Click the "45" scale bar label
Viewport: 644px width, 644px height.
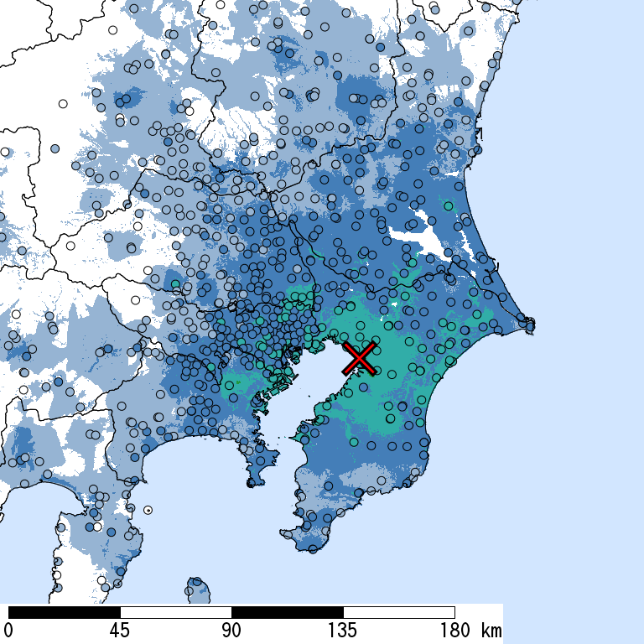pos(120,630)
